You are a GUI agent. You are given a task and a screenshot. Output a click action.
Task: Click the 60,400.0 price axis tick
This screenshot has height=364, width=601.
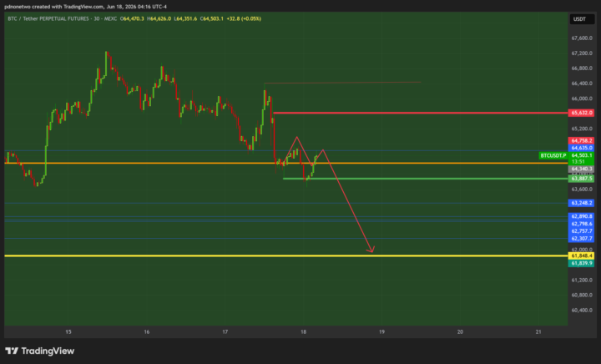tap(582, 310)
